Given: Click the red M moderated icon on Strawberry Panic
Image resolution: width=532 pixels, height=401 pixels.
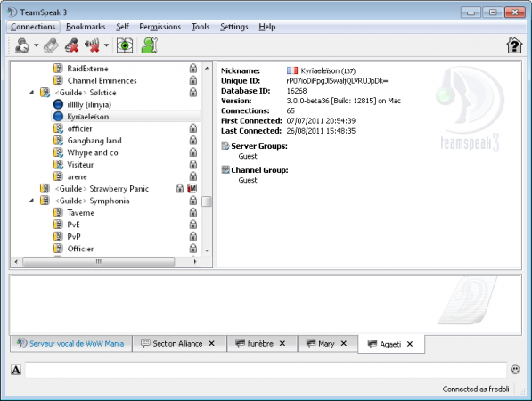Looking at the screenshot, I should 192,188.
